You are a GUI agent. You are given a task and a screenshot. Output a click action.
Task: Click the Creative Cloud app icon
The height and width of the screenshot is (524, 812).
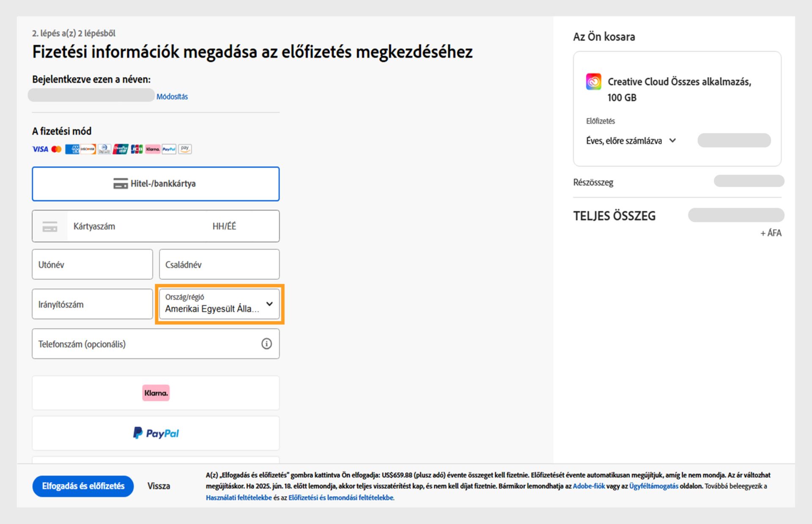[593, 82]
